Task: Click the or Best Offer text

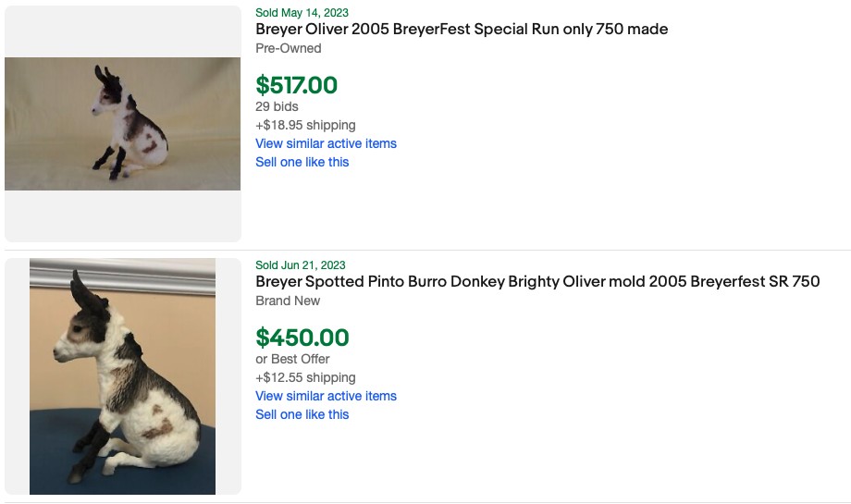Action: pyautogui.click(x=292, y=359)
